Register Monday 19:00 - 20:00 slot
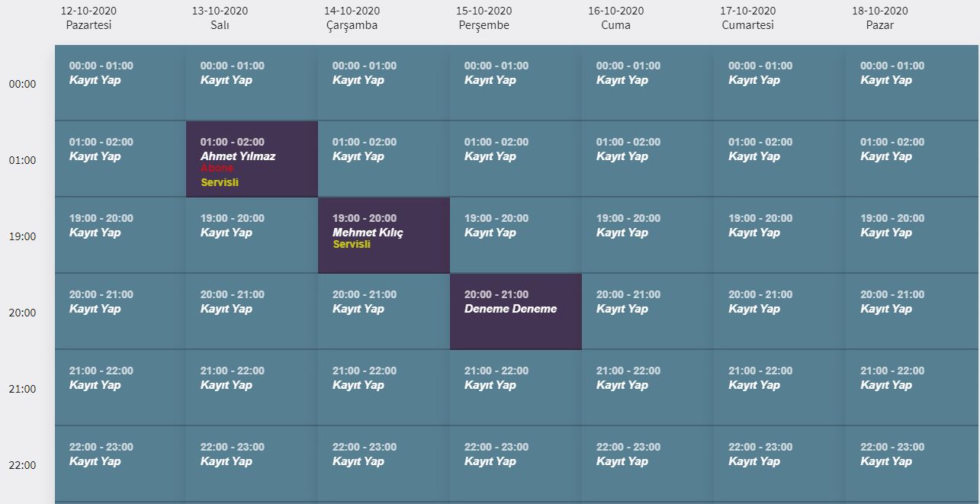 (95, 233)
